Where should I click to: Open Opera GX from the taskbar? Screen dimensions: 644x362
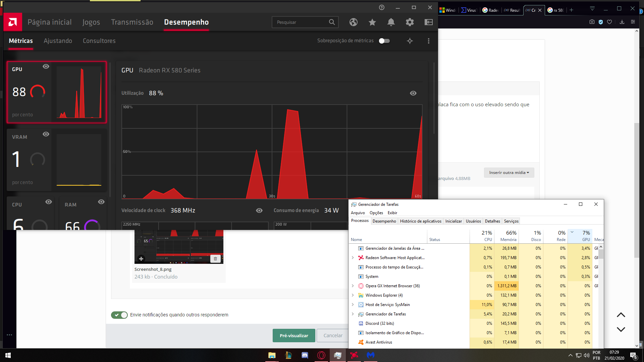tap(321, 355)
